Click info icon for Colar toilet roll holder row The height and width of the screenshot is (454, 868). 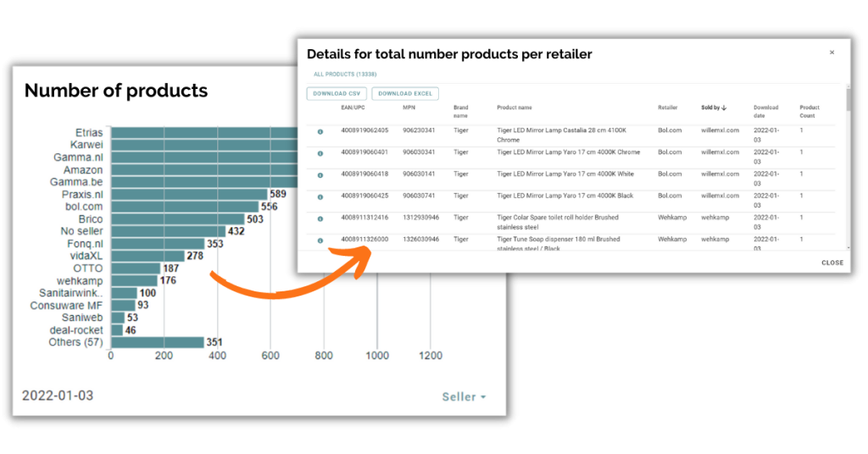320,219
